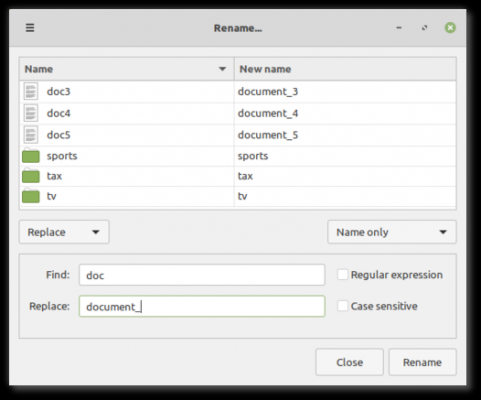Open the Replace mode dropdown
Viewport: 481px width, 400px height.
coord(64,232)
